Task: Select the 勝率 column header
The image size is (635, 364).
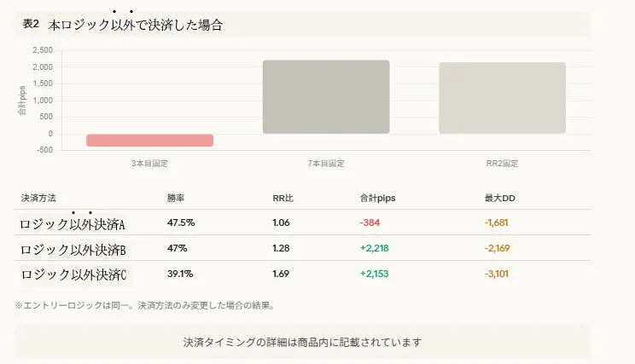Action: pyautogui.click(x=176, y=198)
